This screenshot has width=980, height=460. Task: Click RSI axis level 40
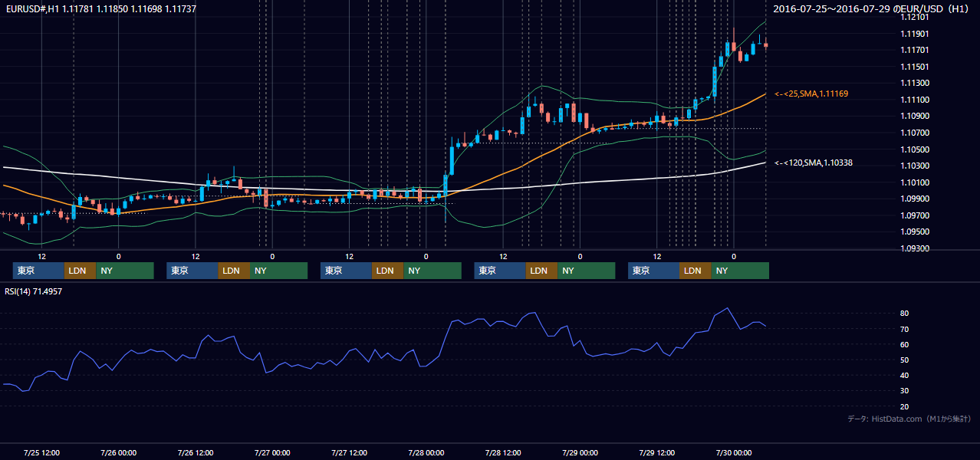tap(905, 375)
